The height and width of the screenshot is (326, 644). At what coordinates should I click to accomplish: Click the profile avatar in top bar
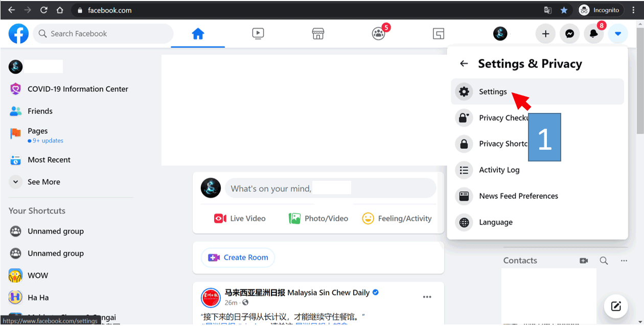pos(500,34)
